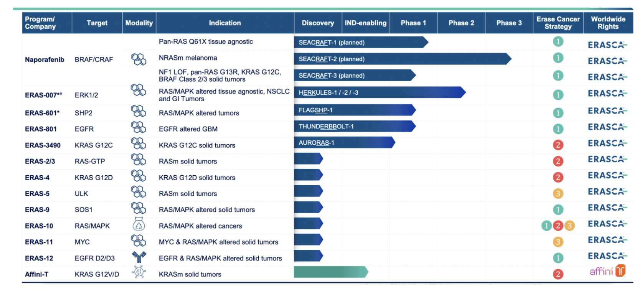
Task: Click the Phase 2 column header
Action: [x=461, y=23]
